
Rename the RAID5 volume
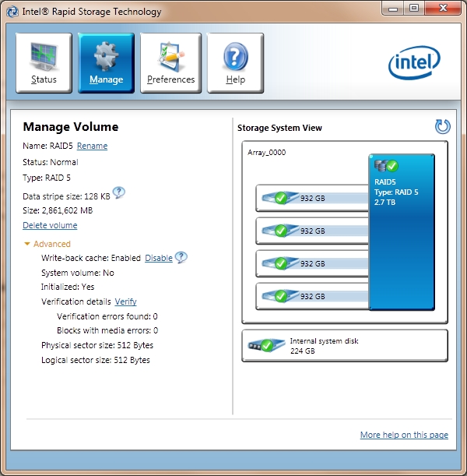[x=92, y=146]
